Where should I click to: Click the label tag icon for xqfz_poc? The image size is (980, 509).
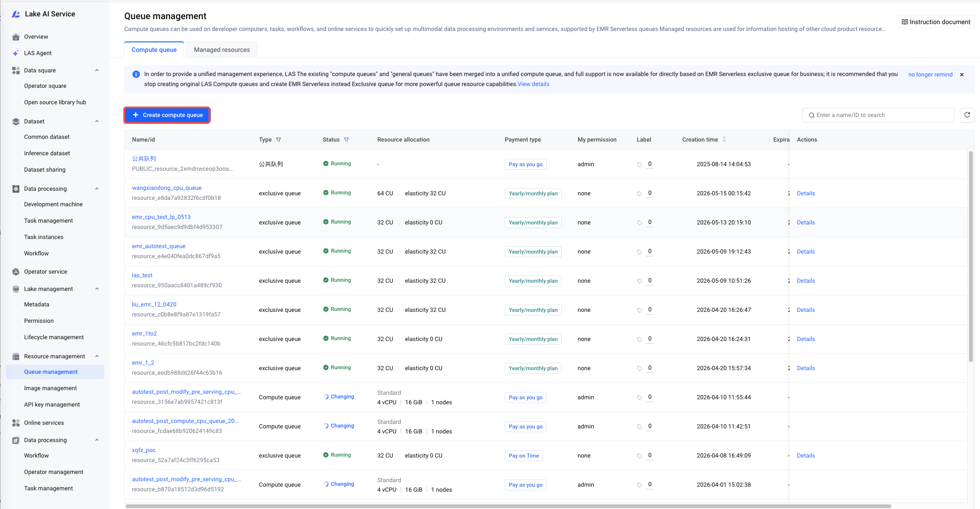click(x=640, y=456)
